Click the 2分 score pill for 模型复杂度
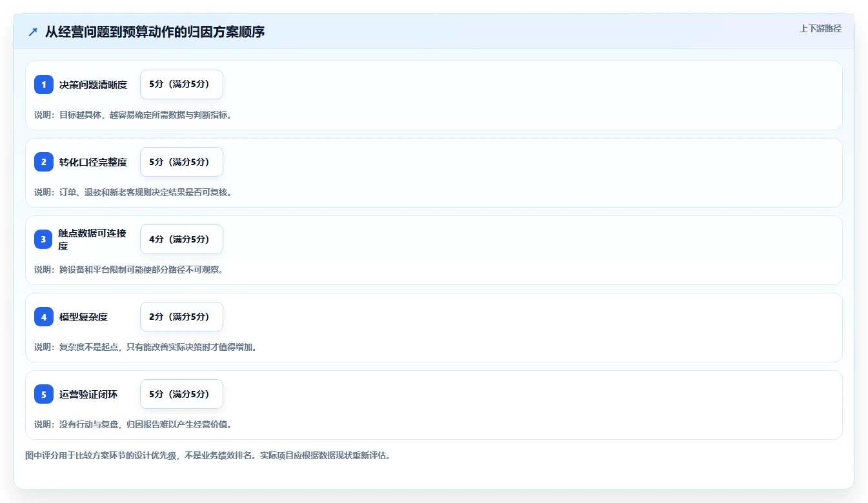 [181, 317]
